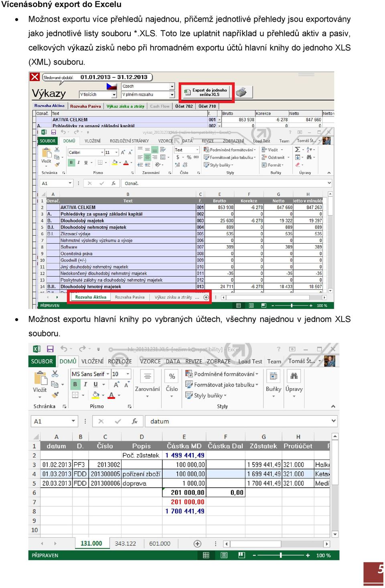Click the 'Goodwill (+/-)' cell in the sheet
The image size is (385, 588).
click(128, 260)
